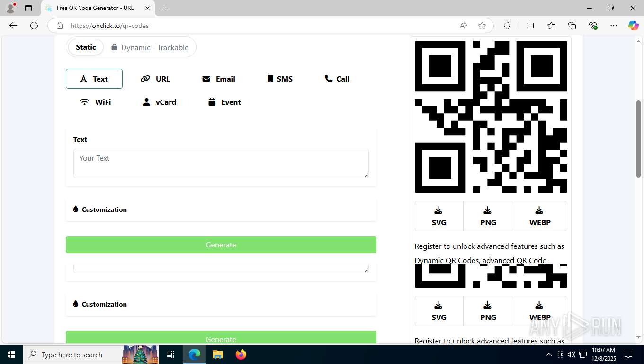
Task: Click scrollbar down arrow
Action: [638, 337]
